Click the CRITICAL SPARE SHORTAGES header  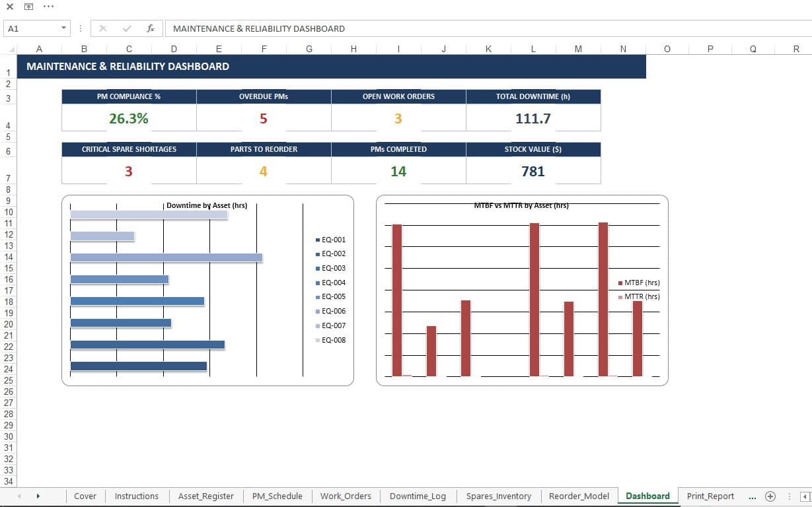pyautogui.click(x=129, y=149)
